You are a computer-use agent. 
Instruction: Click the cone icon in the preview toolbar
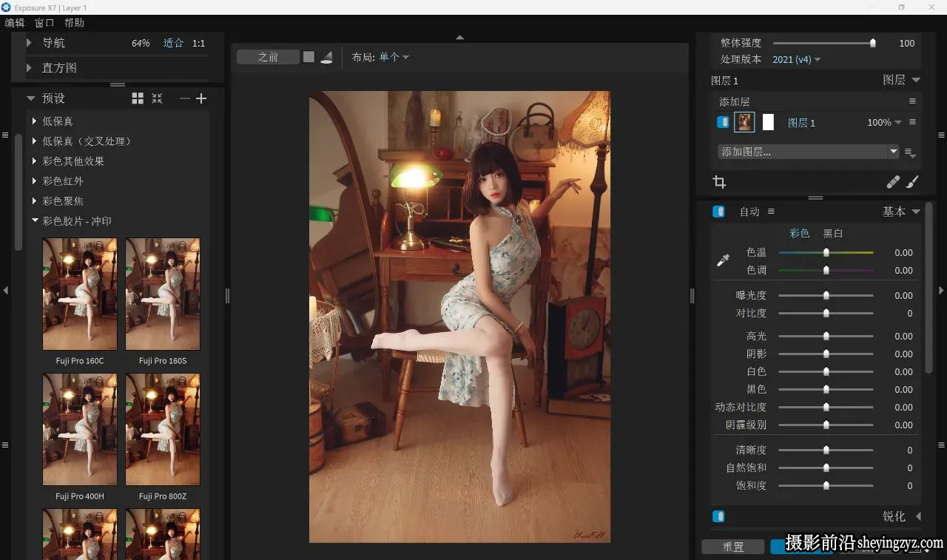pyautogui.click(x=326, y=58)
